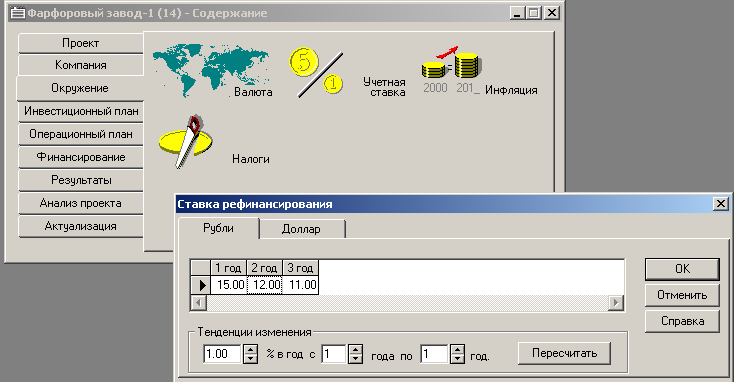The height and width of the screenshot is (382, 734).
Task: Close the Фарфоровый завод window
Action: pyautogui.click(x=552, y=13)
